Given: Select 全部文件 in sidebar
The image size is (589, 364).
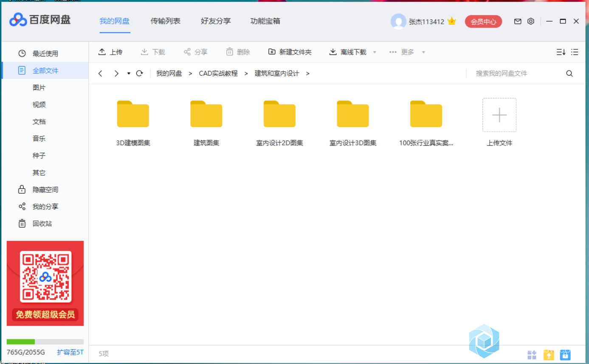Looking at the screenshot, I should tap(45, 71).
